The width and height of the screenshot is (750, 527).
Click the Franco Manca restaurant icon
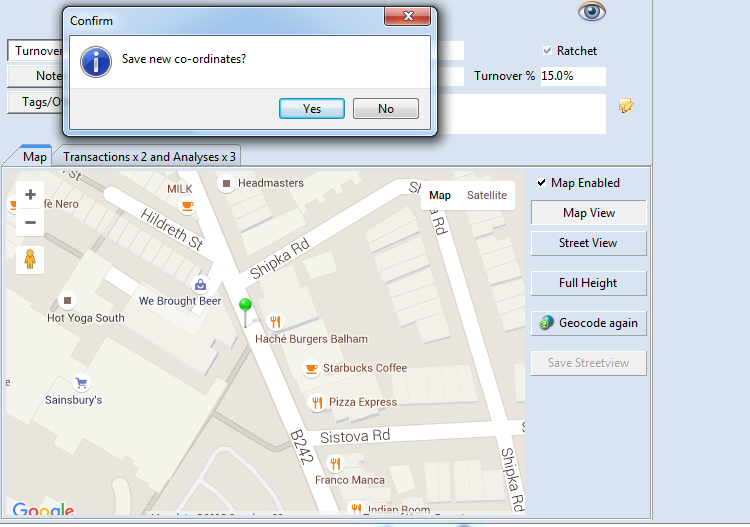click(335, 463)
